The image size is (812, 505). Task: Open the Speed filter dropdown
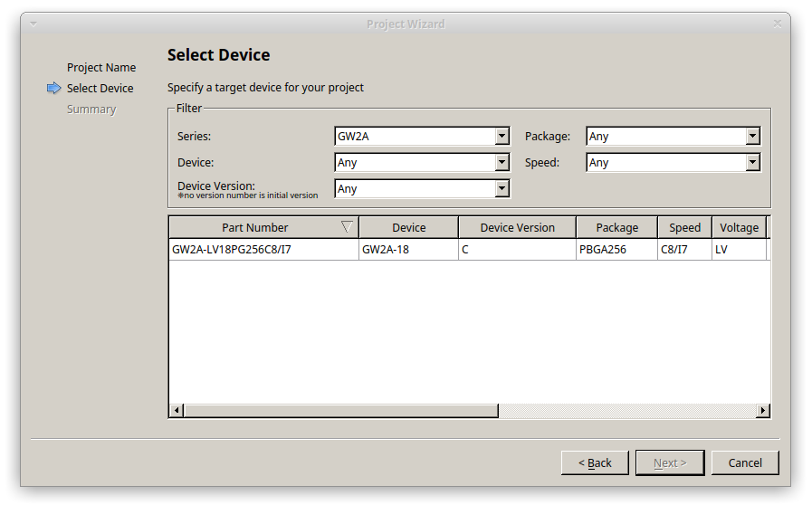click(x=673, y=163)
